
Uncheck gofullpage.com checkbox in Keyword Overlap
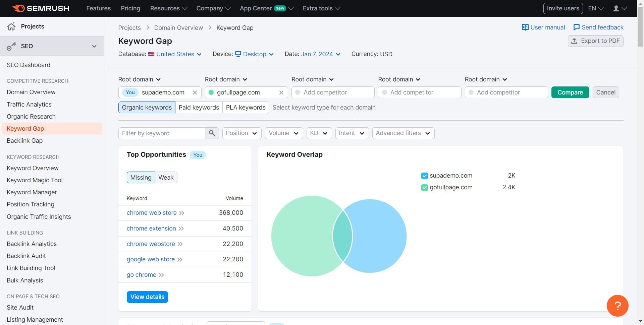[424, 188]
